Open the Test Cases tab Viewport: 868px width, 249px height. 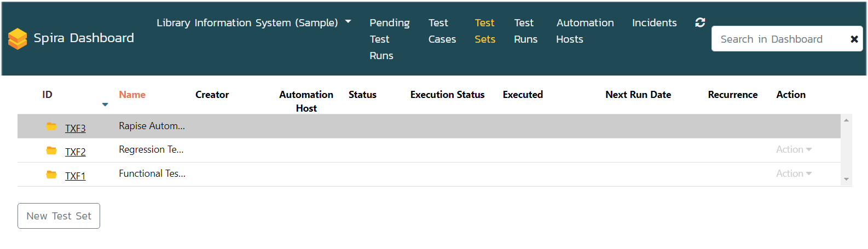click(442, 31)
